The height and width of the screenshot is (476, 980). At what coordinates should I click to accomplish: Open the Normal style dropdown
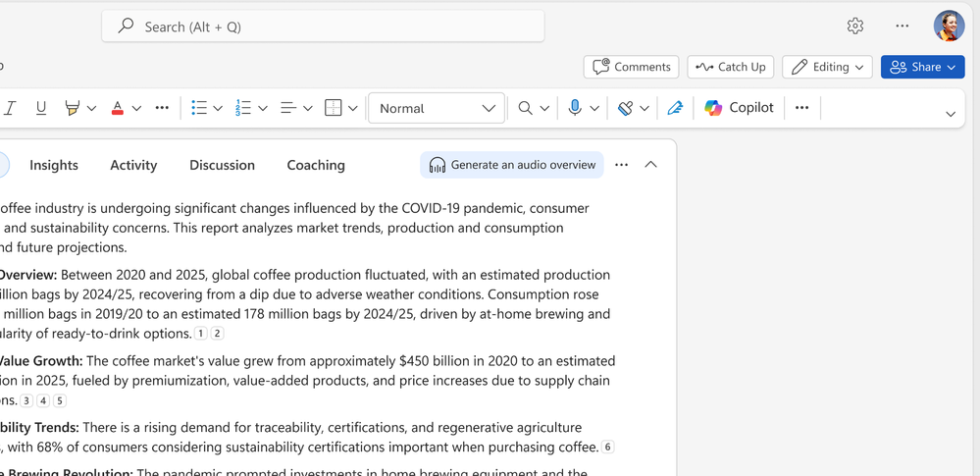click(x=437, y=108)
